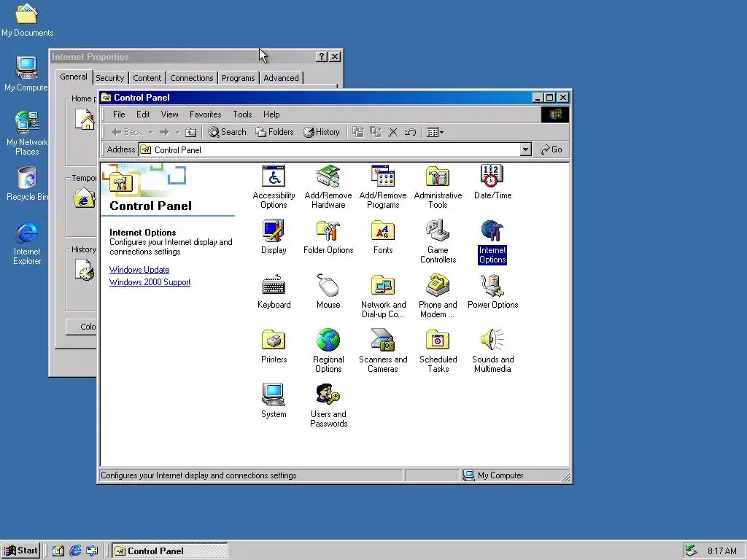Select the Date/Time icon
747x560 pixels.
[492, 182]
